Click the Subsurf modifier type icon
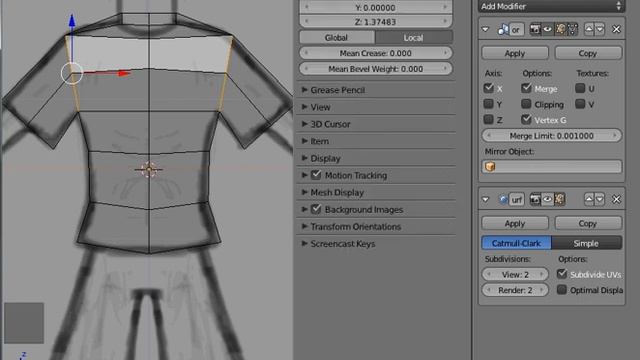This screenshot has height=360, width=640. tap(503, 200)
